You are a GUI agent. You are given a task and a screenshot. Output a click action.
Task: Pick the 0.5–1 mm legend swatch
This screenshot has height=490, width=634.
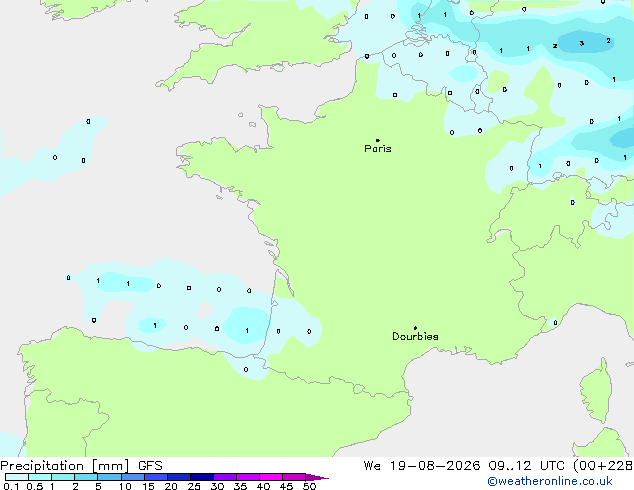[x=40, y=477]
